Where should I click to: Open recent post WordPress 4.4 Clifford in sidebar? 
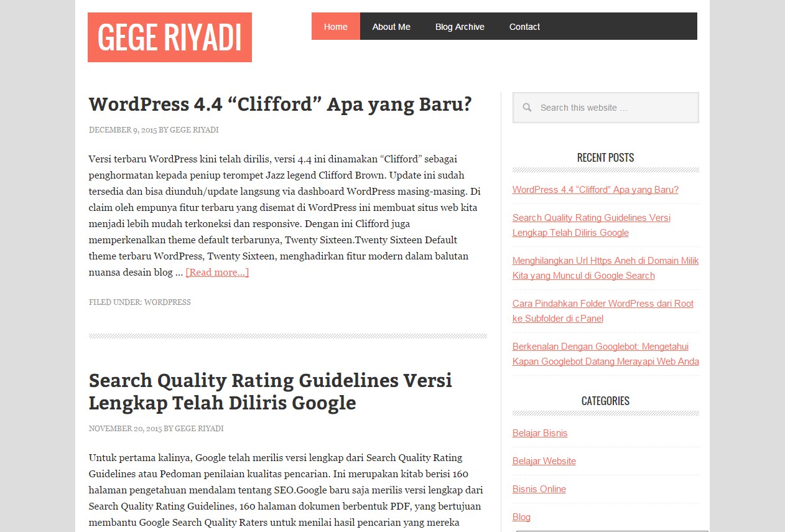pos(595,190)
